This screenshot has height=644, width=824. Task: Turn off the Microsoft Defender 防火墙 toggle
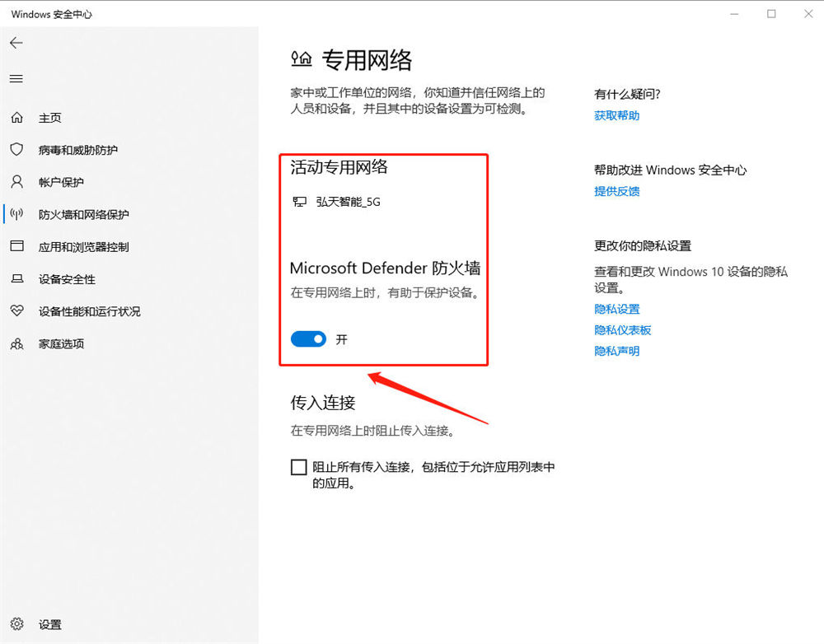point(308,339)
